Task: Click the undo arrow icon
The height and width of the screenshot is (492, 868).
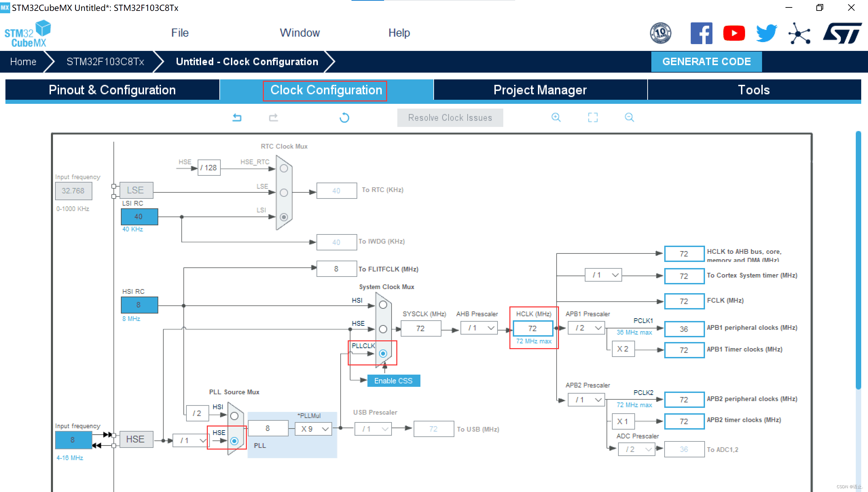Action: [x=237, y=117]
